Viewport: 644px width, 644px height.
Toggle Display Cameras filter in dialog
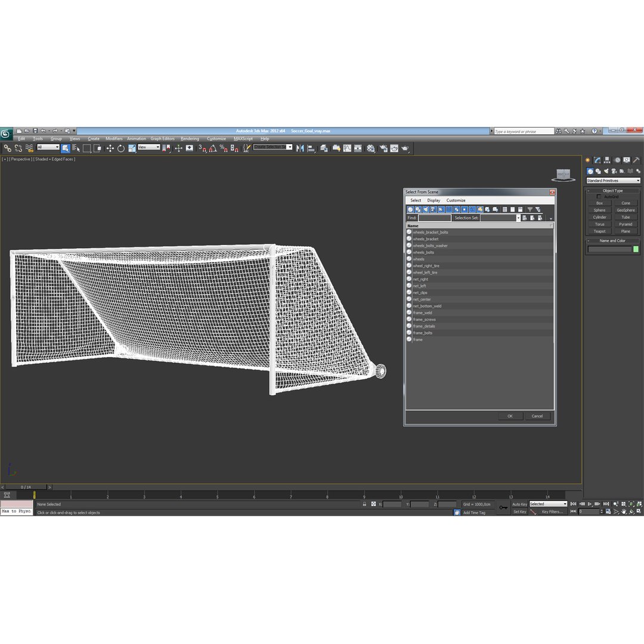(x=434, y=209)
